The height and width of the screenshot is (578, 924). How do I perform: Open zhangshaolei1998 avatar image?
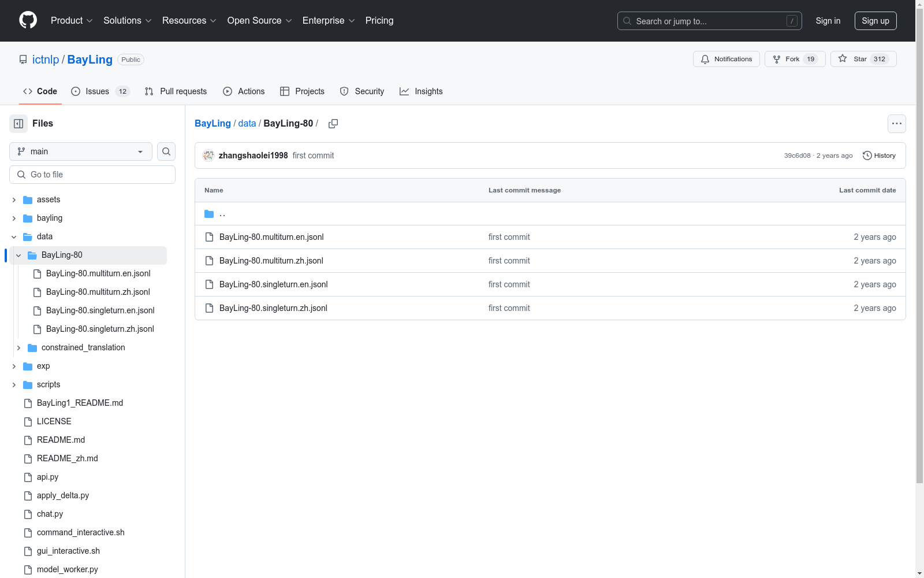click(x=208, y=155)
